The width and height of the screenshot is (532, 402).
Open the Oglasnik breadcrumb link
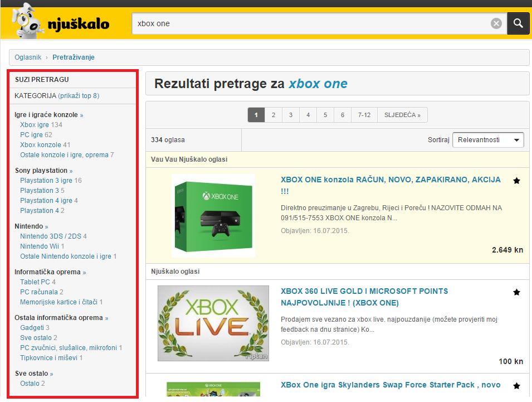pyautogui.click(x=28, y=57)
